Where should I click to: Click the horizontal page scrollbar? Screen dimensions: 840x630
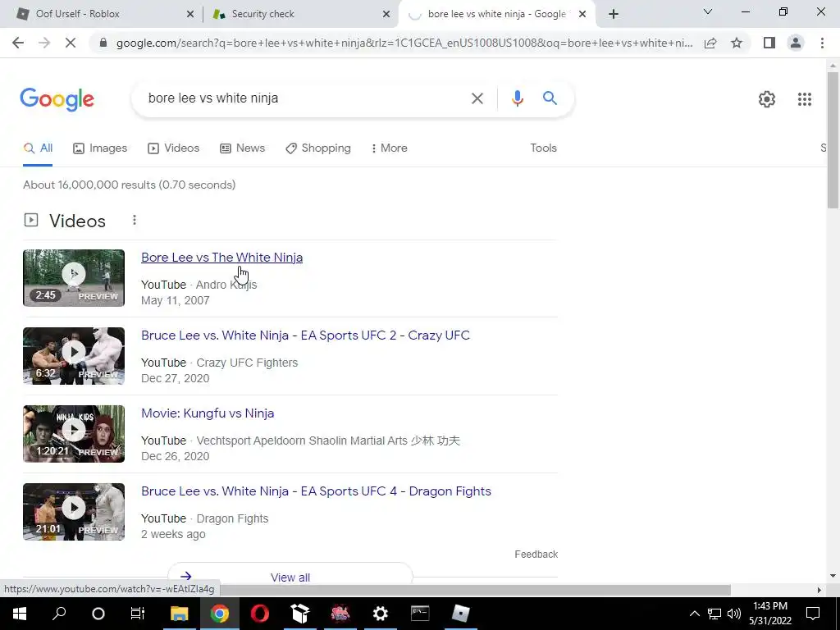tap(475, 590)
